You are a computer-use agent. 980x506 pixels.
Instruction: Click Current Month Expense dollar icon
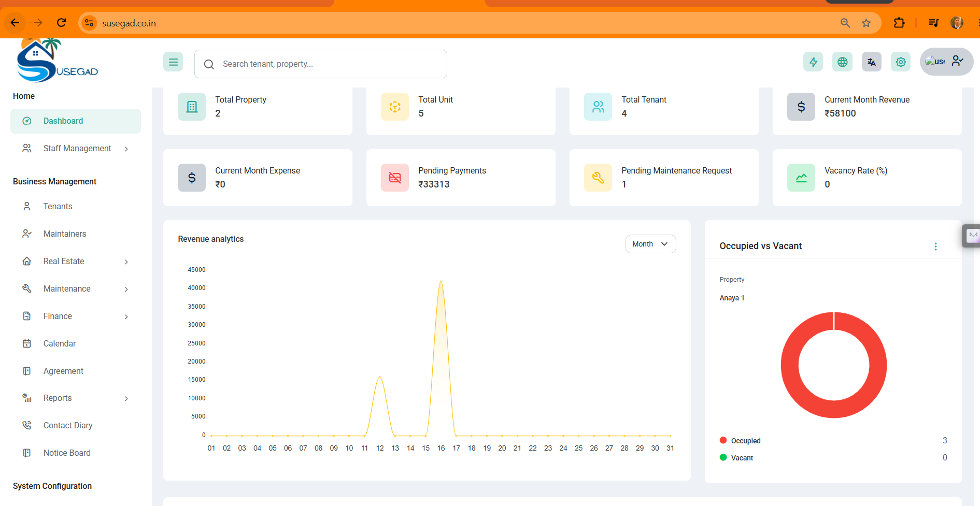point(192,178)
